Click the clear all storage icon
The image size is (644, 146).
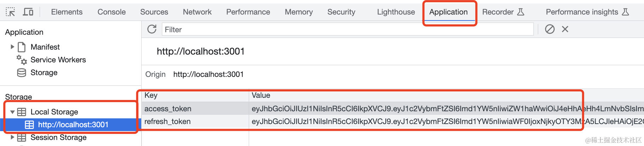pyautogui.click(x=550, y=29)
